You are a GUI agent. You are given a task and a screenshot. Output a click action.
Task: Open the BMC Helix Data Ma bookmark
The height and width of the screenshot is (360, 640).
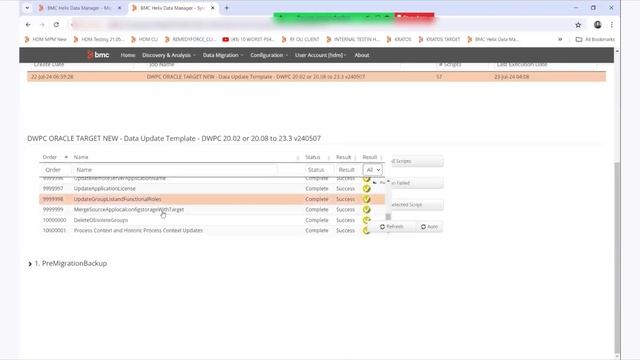[x=493, y=39]
